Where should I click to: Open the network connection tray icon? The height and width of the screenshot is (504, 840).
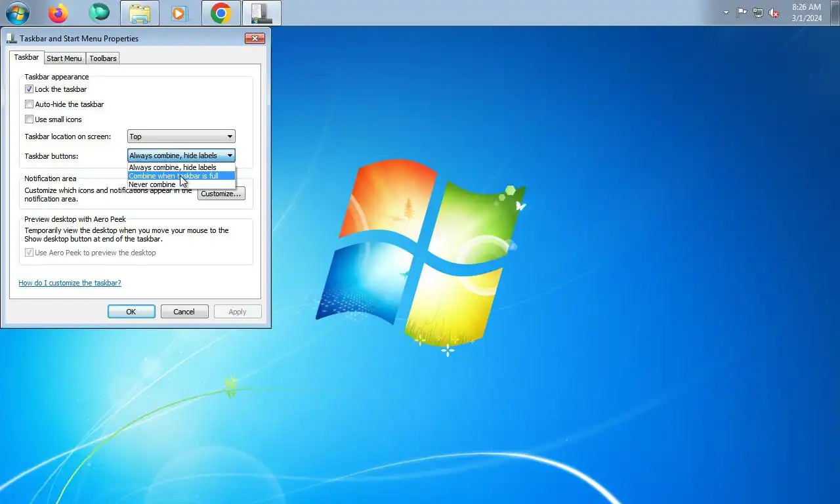tap(758, 12)
